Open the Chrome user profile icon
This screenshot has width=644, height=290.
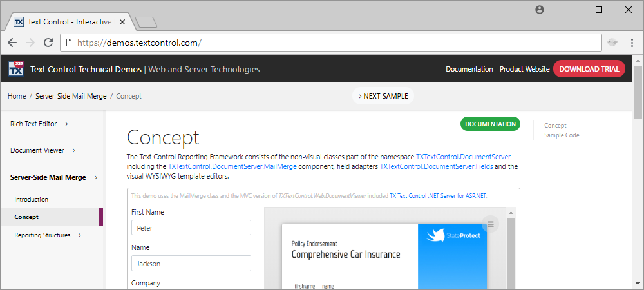click(x=540, y=10)
